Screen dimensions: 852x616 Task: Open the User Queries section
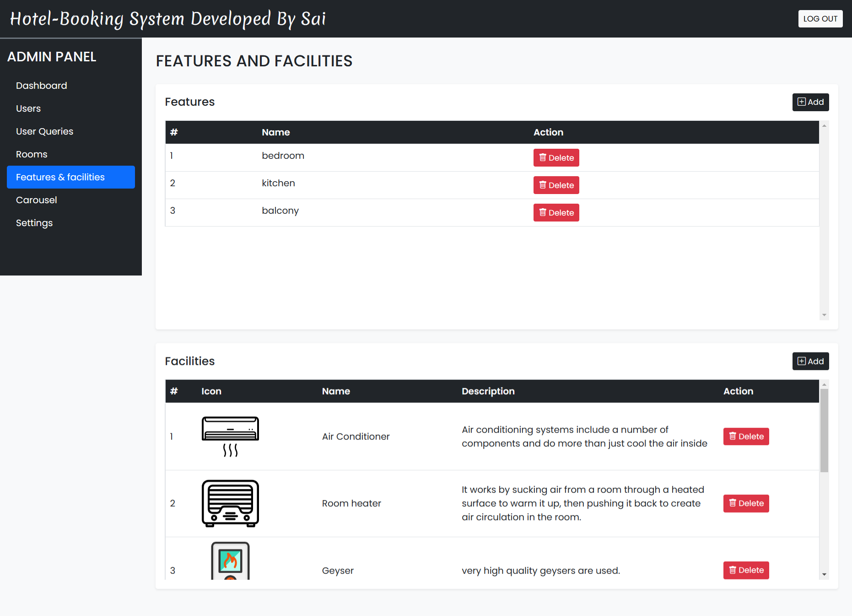(x=44, y=131)
